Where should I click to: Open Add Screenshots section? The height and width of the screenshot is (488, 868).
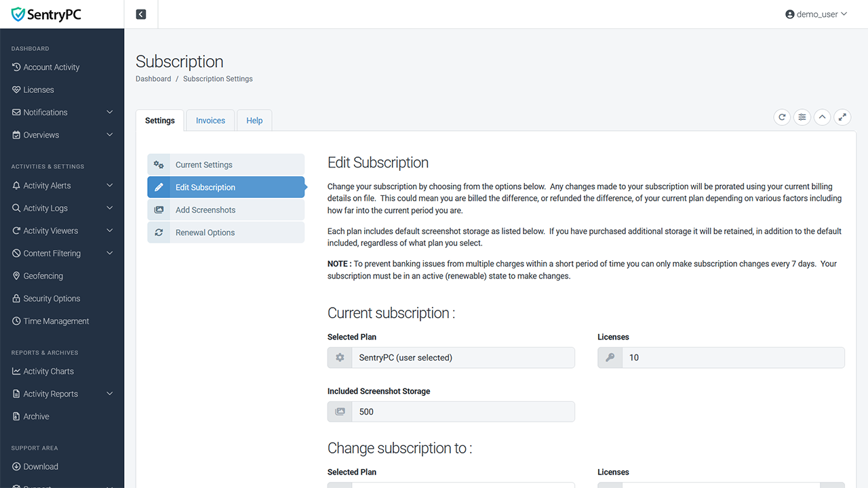226,210
